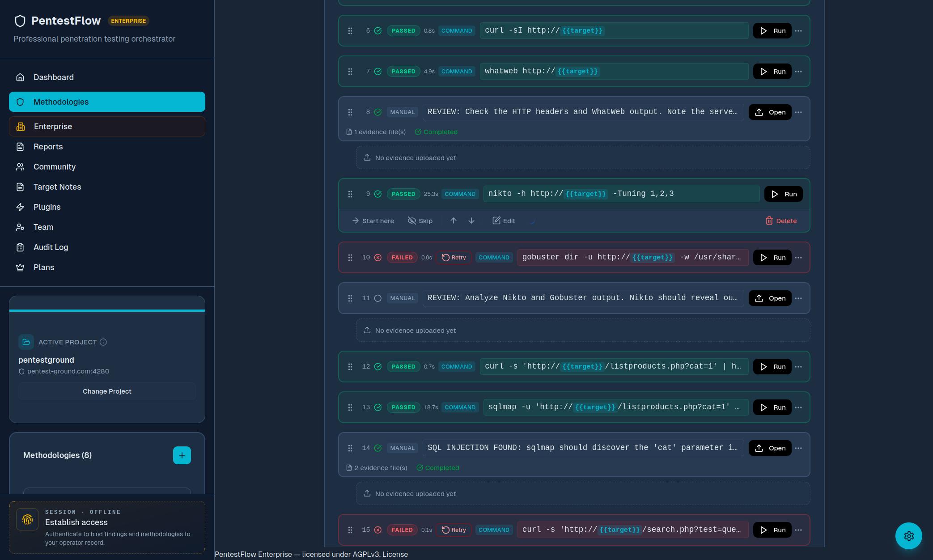The image size is (933, 560).
Task: Click the 1 evidence file(s) label
Action: [x=376, y=132]
